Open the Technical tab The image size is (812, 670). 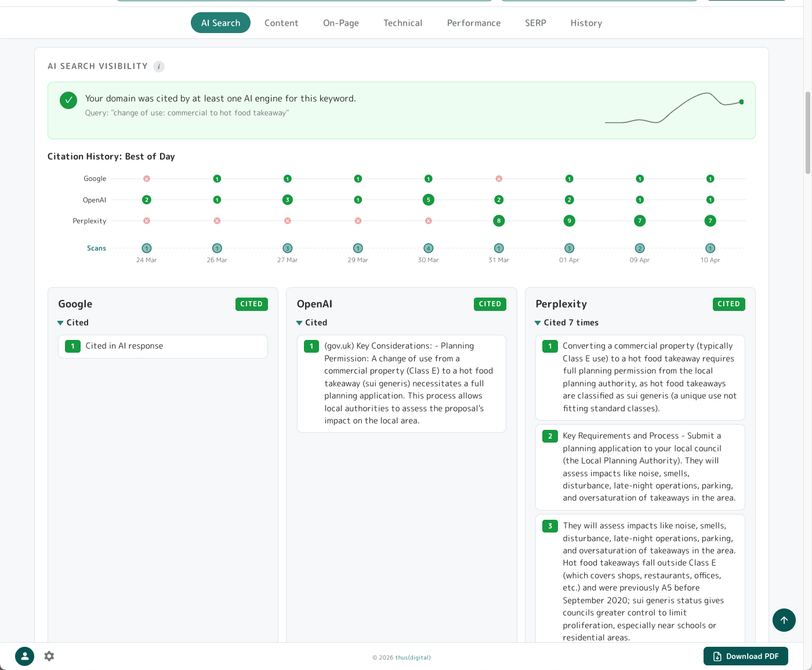[x=403, y=23]
